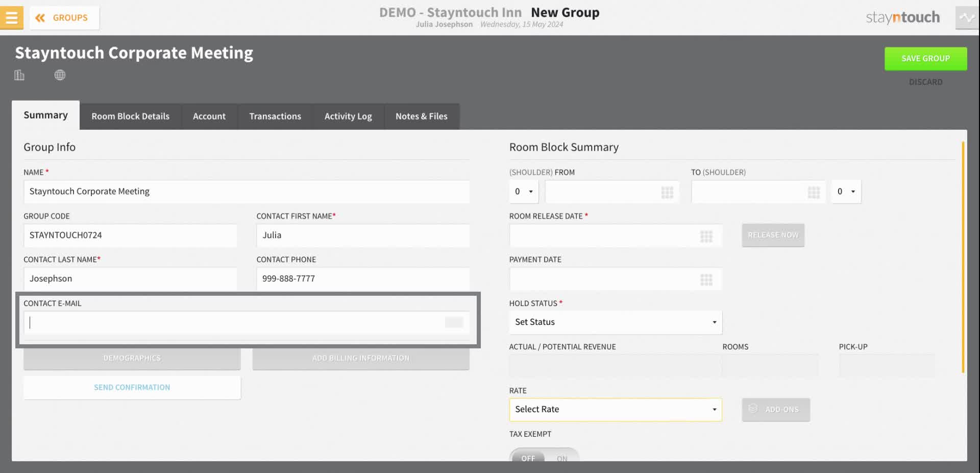
Task: Open calendar for Shoulder From date
Action: pos(667,192)
